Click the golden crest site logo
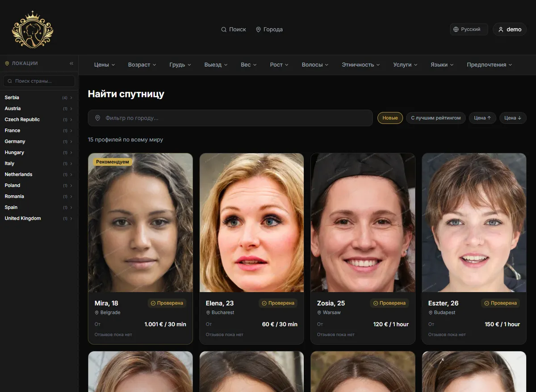The width and height of the screenshot is (536, 392). 32,29
